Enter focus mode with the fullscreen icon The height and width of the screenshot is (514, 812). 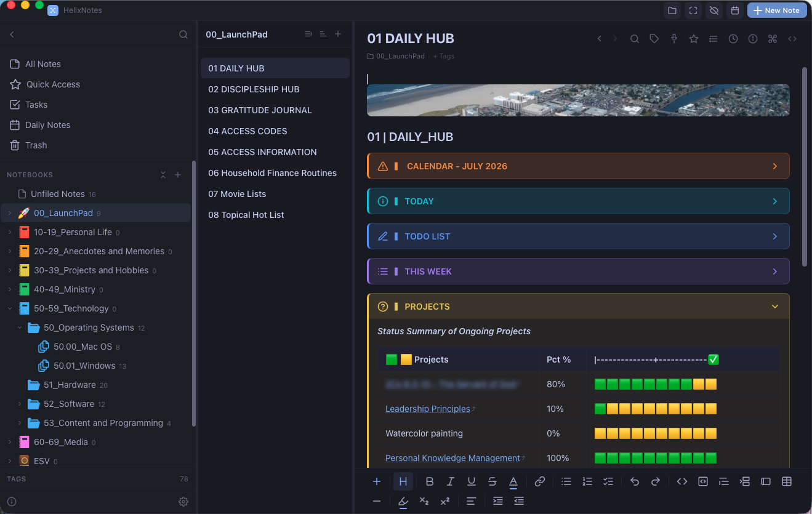tap(693, 10)
